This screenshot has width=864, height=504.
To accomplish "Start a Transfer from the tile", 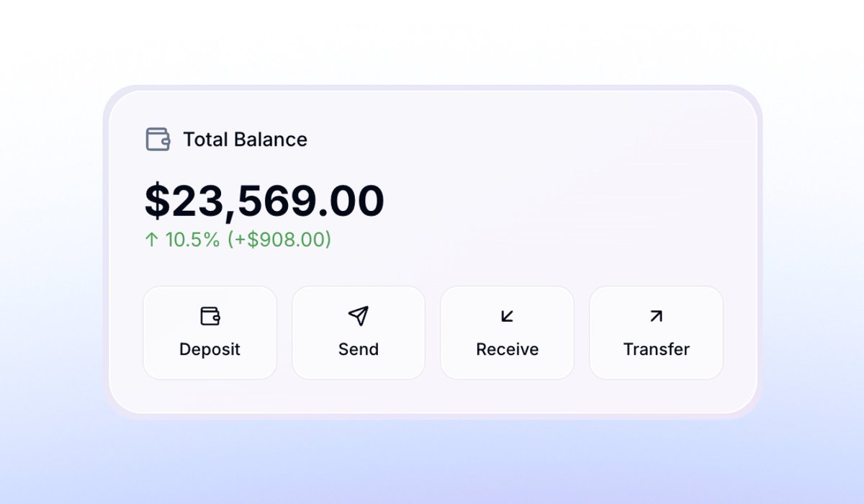I will click(656, 333).
